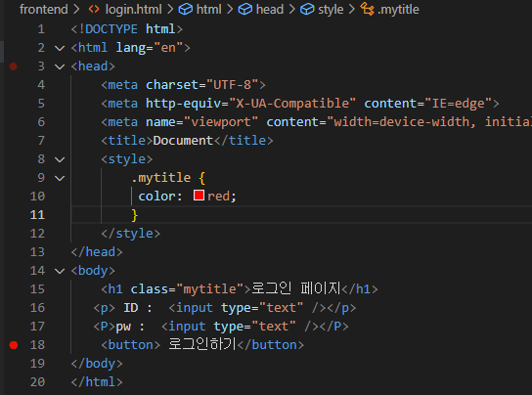
Task: Fold the .mytitle rule on line 9
Action: (60, 178)
